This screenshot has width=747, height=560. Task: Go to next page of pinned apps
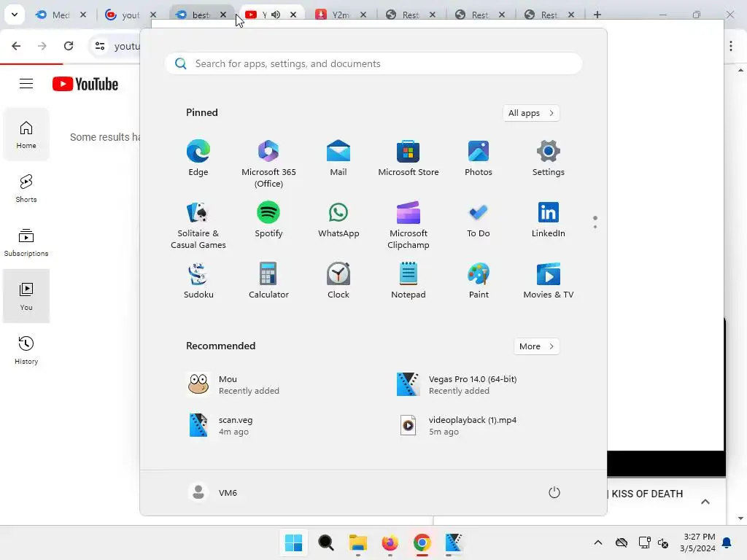point(595,227)
